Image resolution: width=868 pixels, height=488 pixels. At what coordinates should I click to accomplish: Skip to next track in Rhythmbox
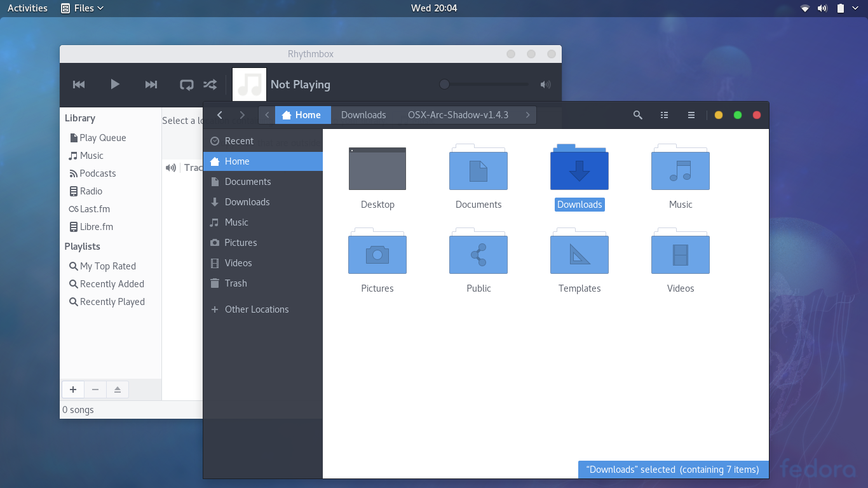tap(151, 85)
